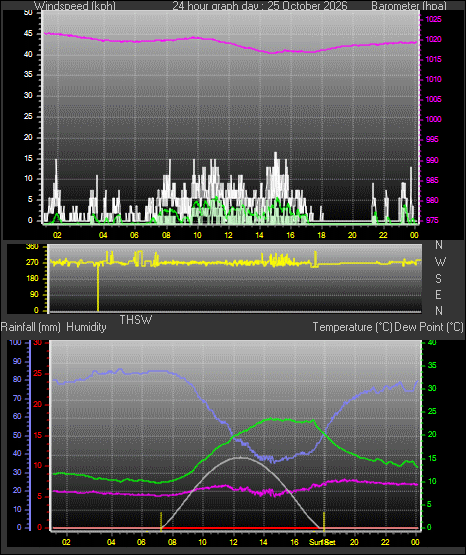The height and width of the screenshot is (555, 466).
Task: Click the "Barometer (hpa)" axis title
Action: click(x=409, y=6)
